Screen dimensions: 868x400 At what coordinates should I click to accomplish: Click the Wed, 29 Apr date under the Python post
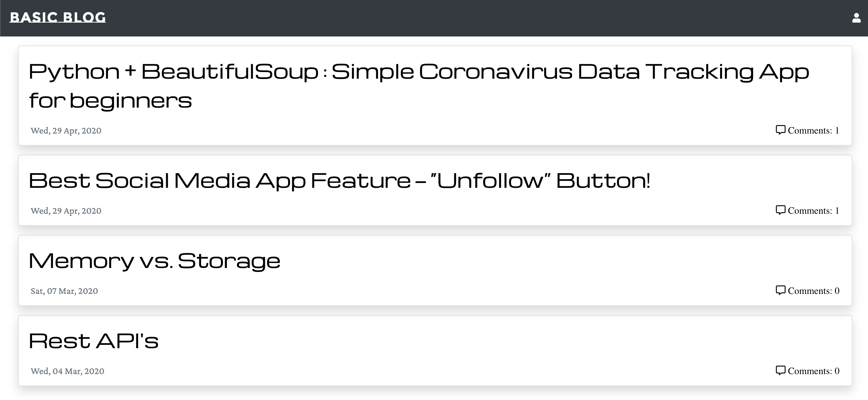[66, 131]
